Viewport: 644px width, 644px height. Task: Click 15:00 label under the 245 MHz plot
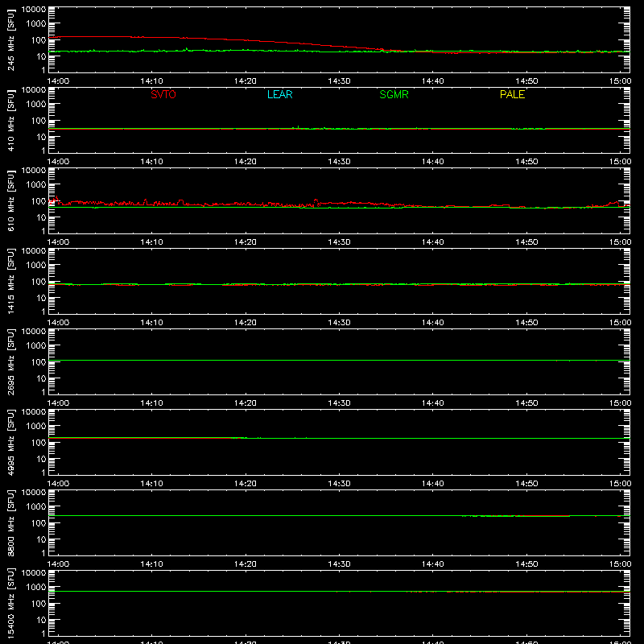pyautogui.click(x=620, y=81)
